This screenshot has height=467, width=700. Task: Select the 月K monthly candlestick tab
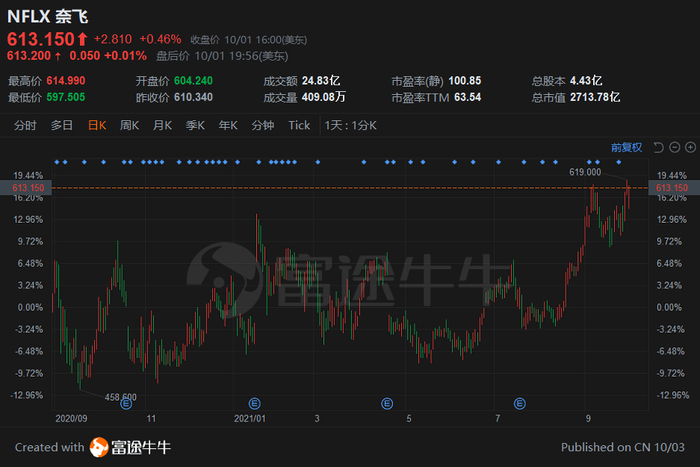pos(162,125)
